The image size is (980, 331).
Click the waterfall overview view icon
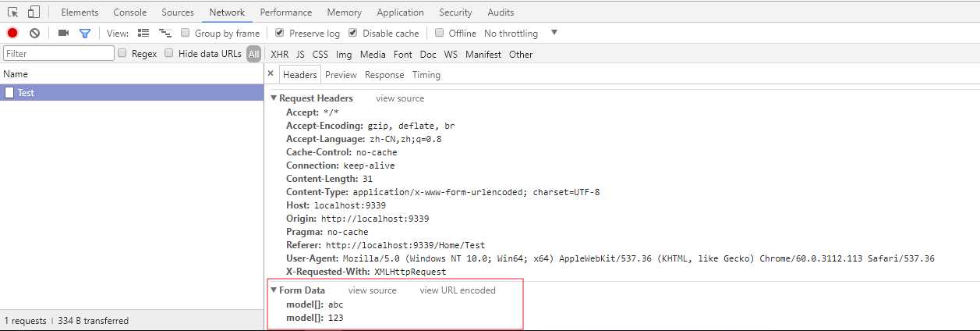point(165,33)
